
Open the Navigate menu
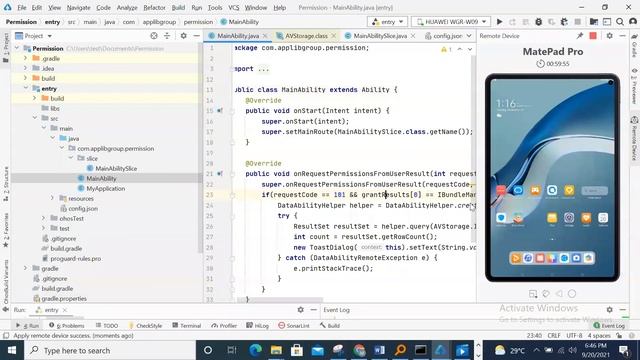(x=78, y=7)
